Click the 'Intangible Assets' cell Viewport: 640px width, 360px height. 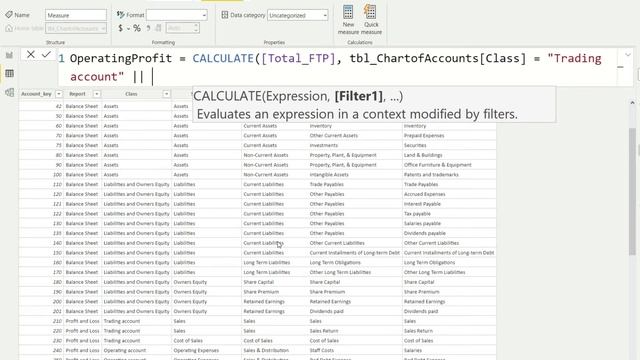coord(329,175)
